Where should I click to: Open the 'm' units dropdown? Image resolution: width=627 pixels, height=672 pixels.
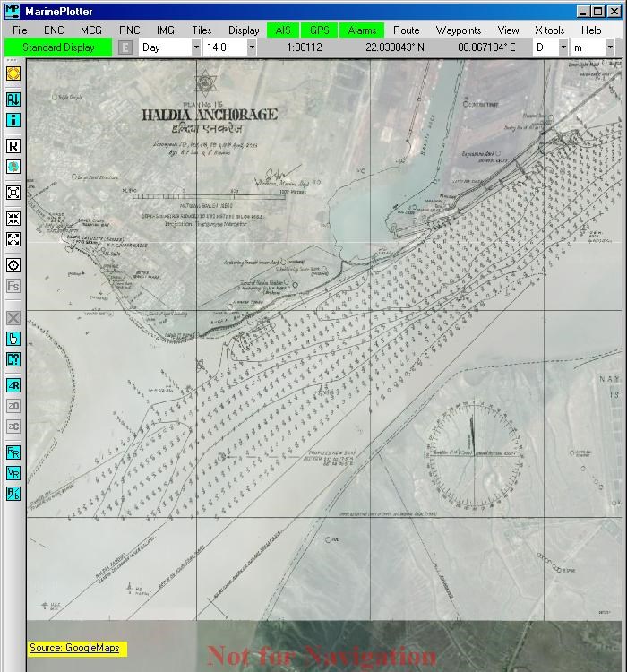click(x=609, y=47)
